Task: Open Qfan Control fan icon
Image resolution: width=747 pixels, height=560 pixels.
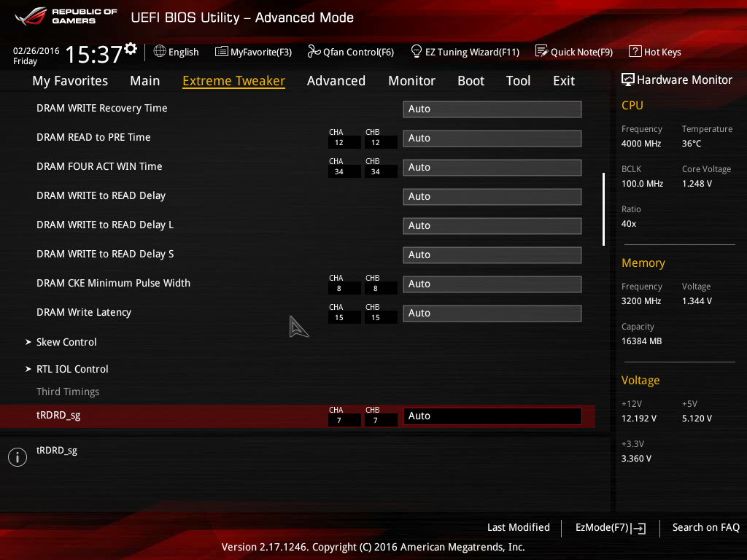Action: click(314, 51)
